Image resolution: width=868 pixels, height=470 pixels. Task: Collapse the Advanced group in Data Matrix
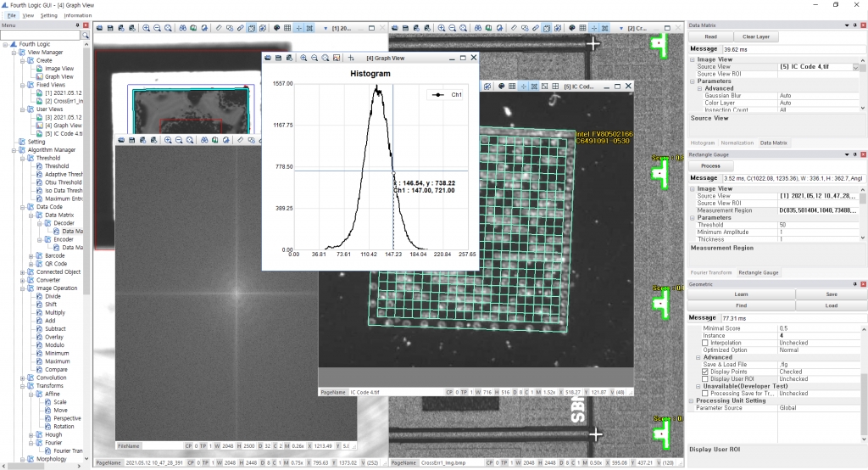pos(699,89)
